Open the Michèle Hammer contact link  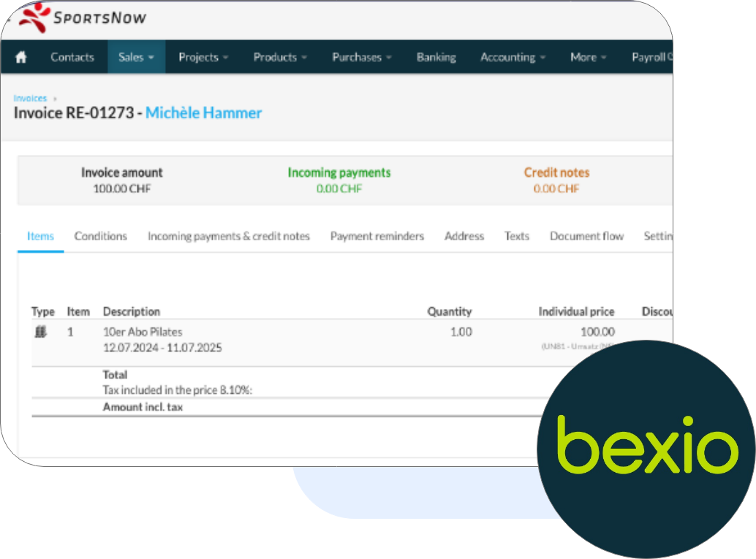coord(203,113)
